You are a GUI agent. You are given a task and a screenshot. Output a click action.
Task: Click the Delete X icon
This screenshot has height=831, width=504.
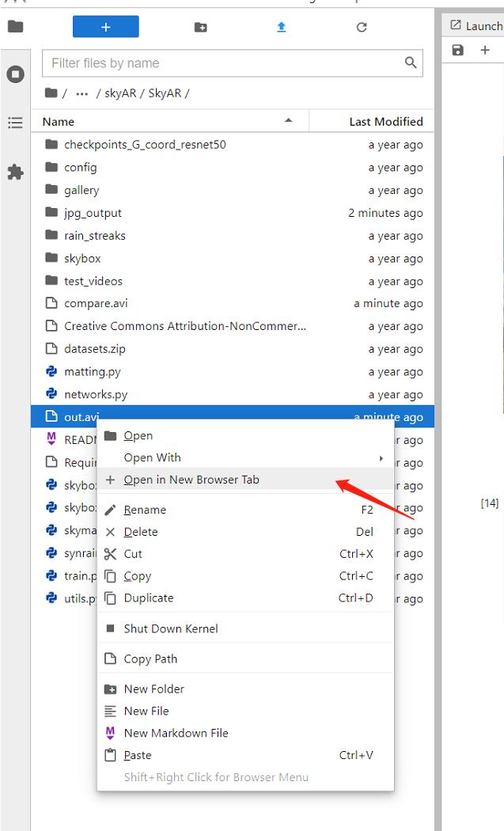point(110,532)
